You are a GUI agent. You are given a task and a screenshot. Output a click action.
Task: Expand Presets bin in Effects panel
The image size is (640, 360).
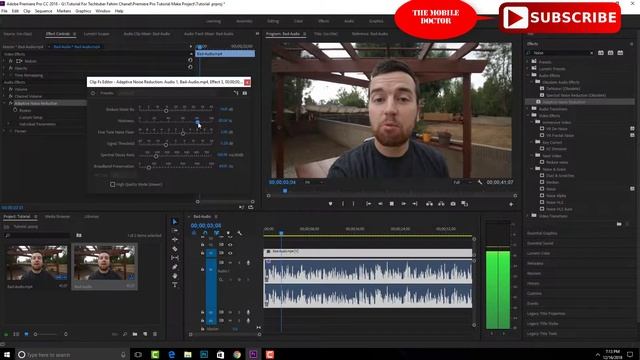(x=528, y=62)
